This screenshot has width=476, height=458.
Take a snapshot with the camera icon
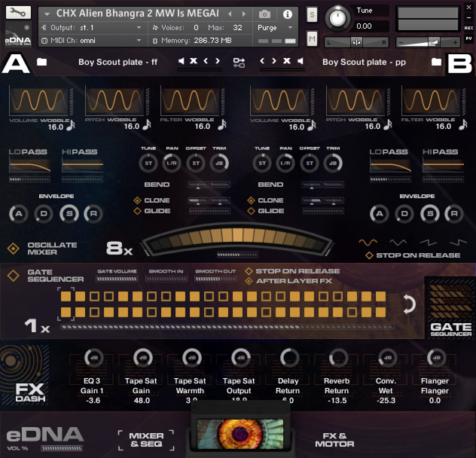coord(264,14)
